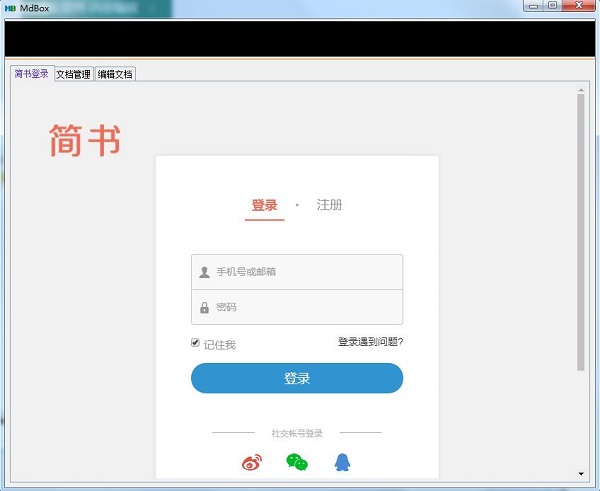Click the 社交帐号登录 label
600x491 pixels.
(297, 433)
